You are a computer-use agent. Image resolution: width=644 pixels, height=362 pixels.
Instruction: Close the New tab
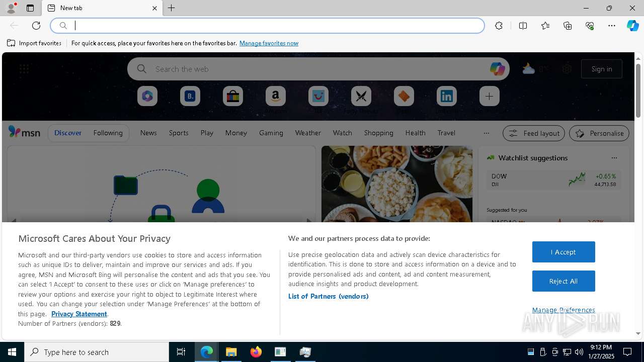154,8
